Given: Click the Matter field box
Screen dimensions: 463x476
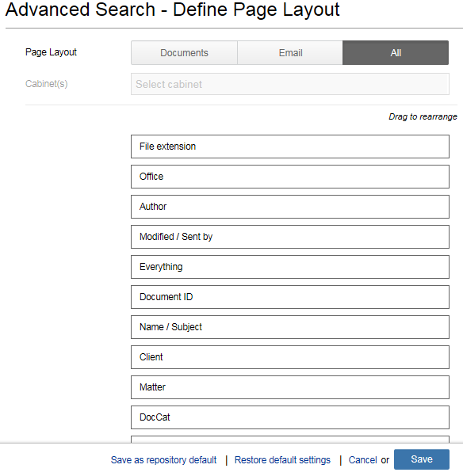Looking at the screenshot, I should [x=290, y=387].
